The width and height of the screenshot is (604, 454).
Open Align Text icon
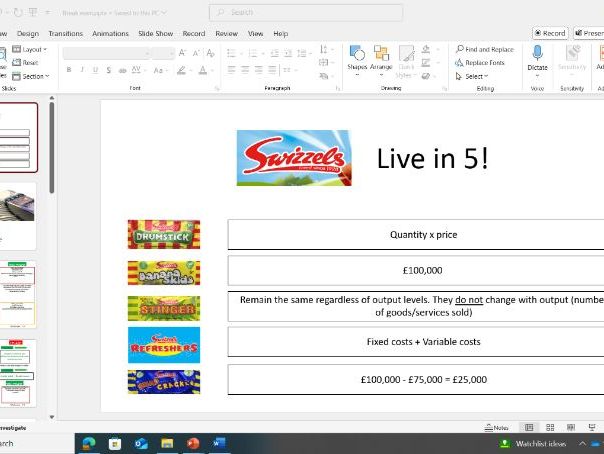click(324, 62)
